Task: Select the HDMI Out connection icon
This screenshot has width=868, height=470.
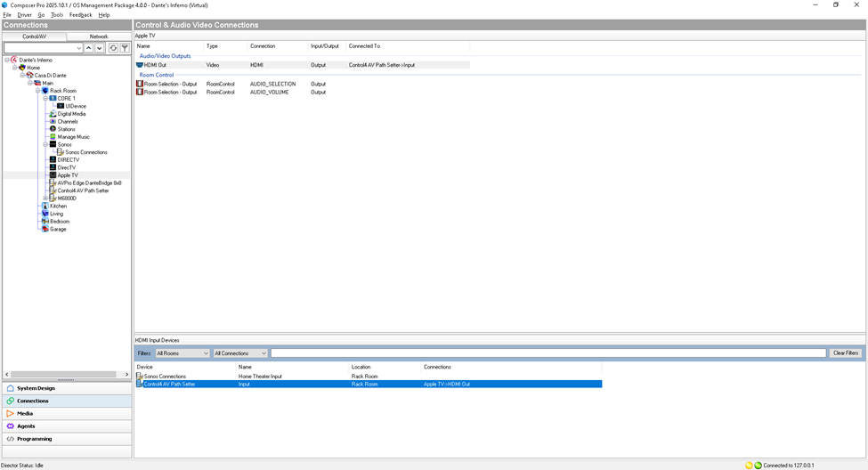Action: [140, 65]
